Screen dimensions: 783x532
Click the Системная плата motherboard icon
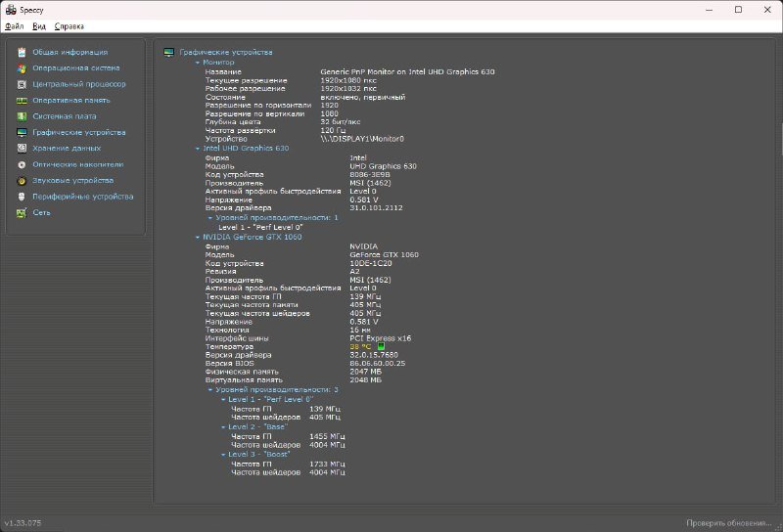tap(22, 116)
